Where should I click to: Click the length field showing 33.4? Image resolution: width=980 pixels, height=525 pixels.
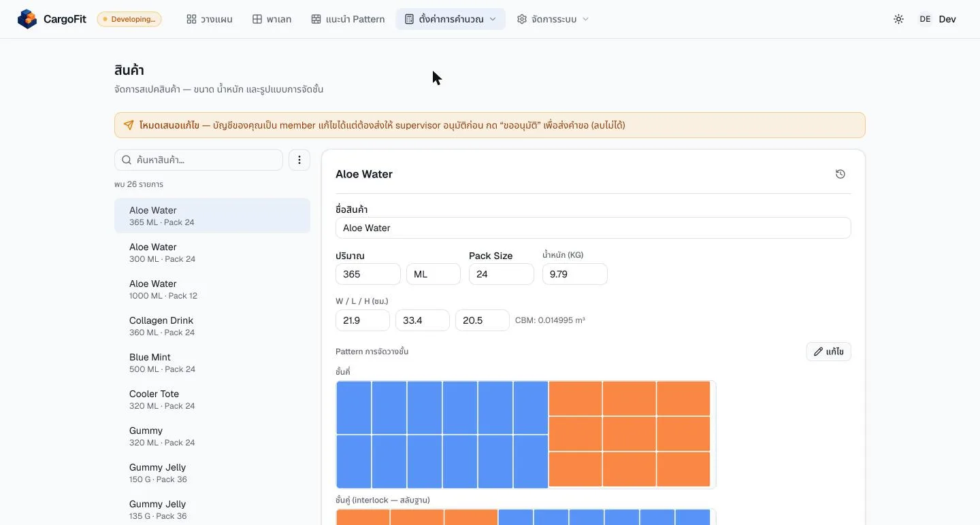tap(423, 320)
